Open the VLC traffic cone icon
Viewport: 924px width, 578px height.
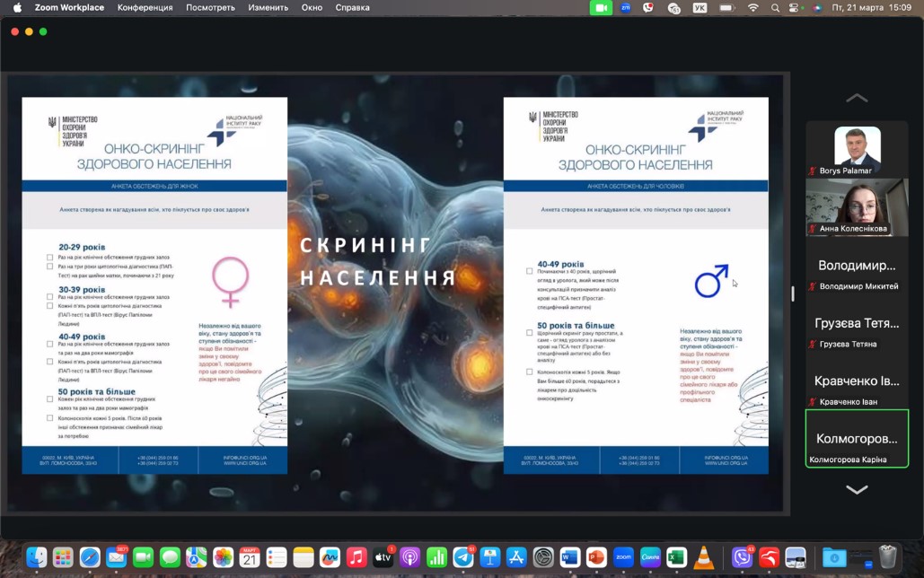click(x=704, y=556)
